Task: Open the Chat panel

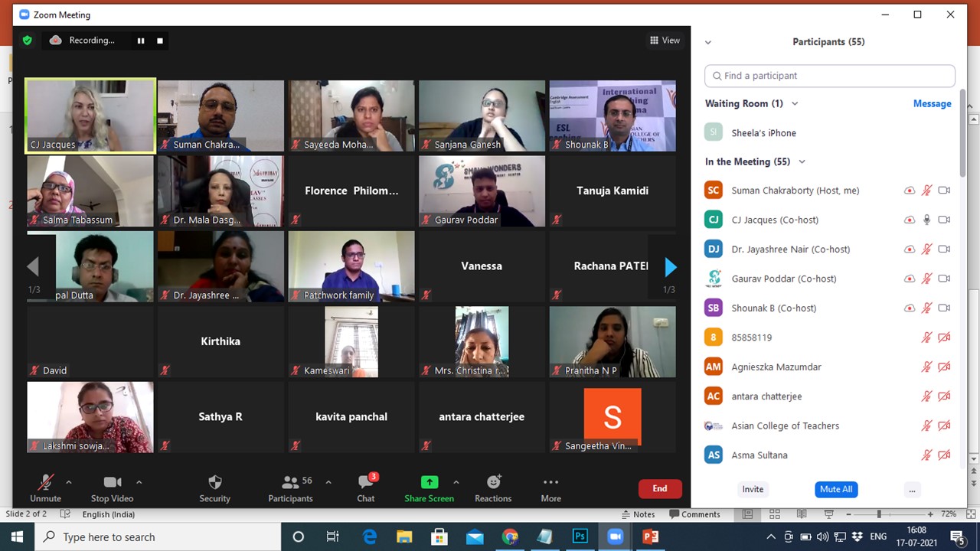Action: point(366,488)
